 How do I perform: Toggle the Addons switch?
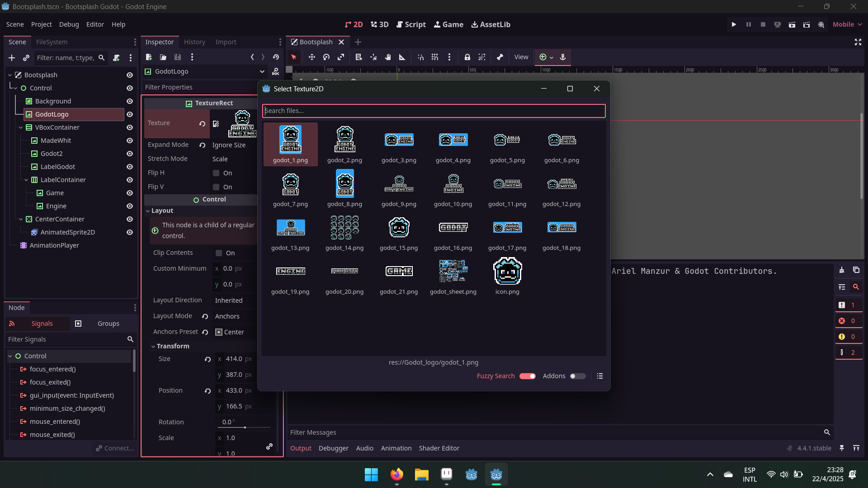click(x=577, y=376)
